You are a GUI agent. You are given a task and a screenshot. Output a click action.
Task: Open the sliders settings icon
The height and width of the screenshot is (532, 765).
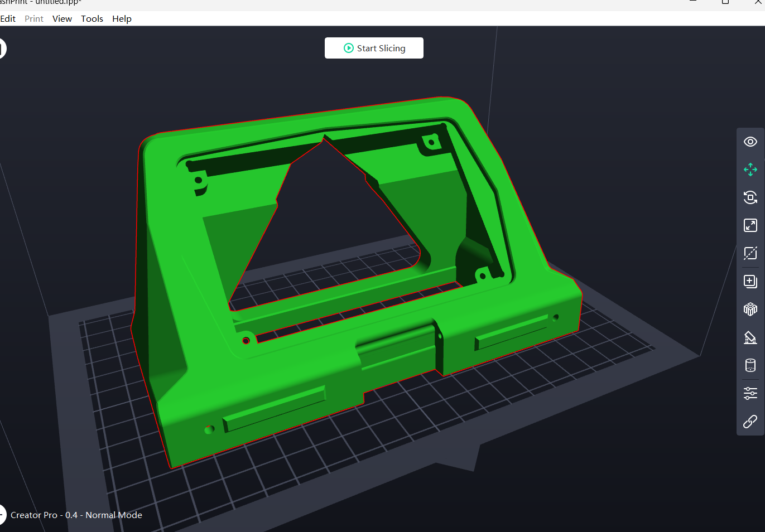point(750,393)
